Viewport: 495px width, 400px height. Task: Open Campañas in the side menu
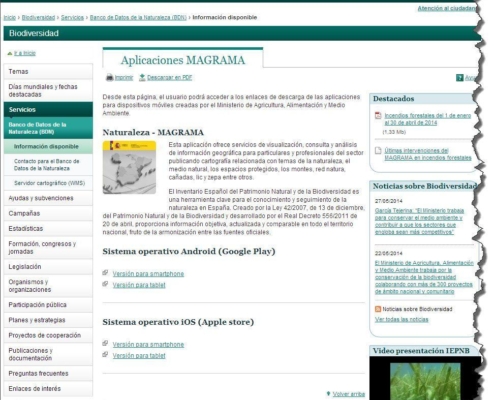click(x=48, y=213)
